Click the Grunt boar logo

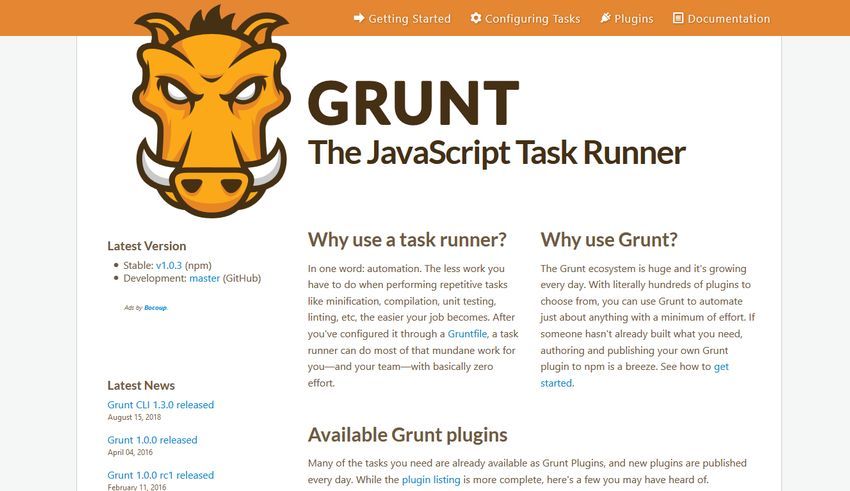click(x=211, y=111)
